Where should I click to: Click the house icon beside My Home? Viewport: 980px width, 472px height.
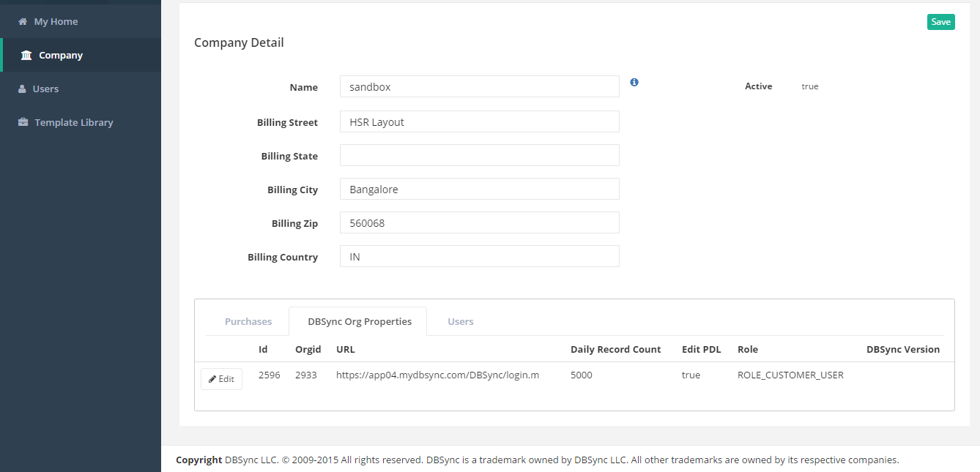pyautogui.click(x=23, y=22)
